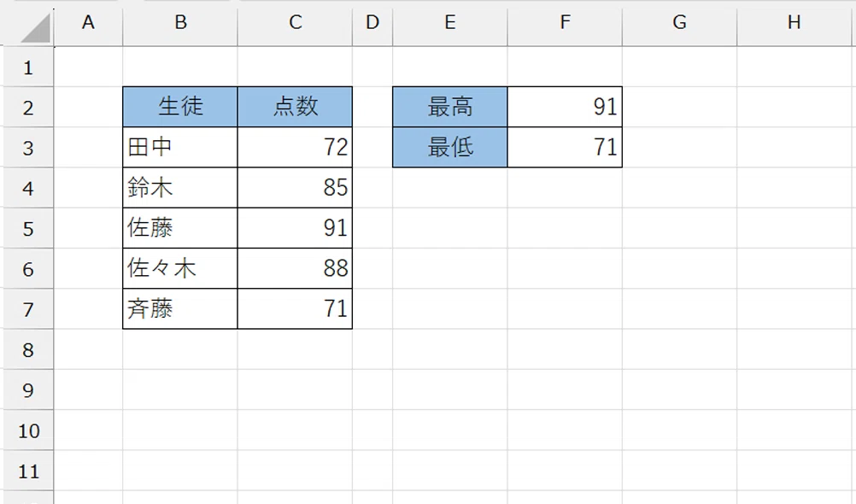Select row 7 header

tap(28, 309)
